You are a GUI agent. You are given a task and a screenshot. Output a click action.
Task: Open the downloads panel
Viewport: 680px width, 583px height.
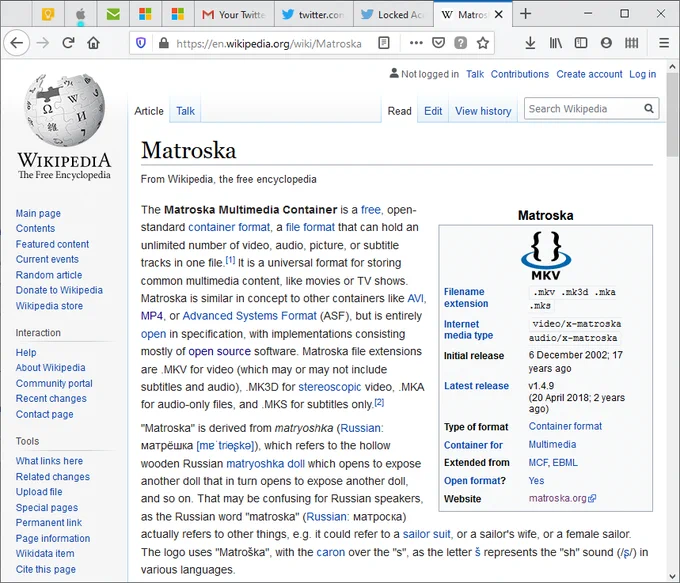[530, 43]
